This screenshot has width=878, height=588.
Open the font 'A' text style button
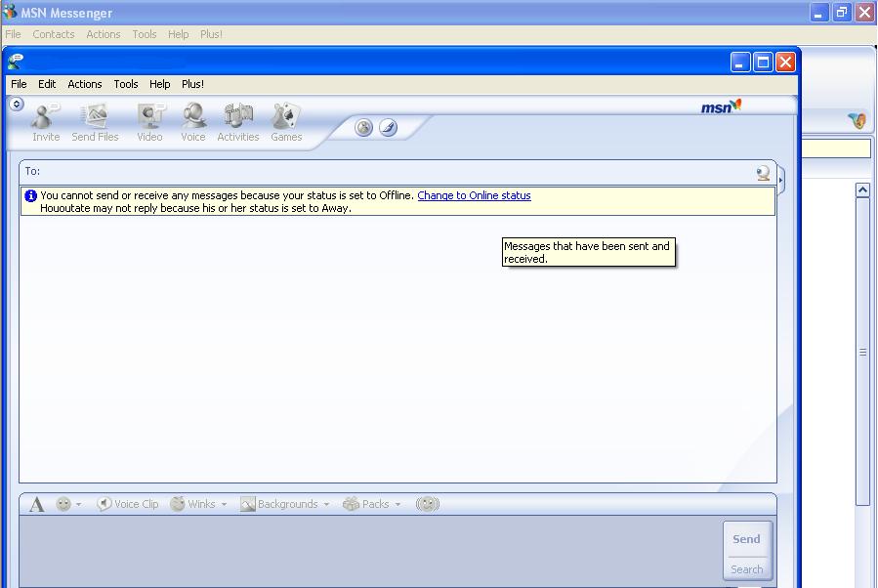point(36,504)
